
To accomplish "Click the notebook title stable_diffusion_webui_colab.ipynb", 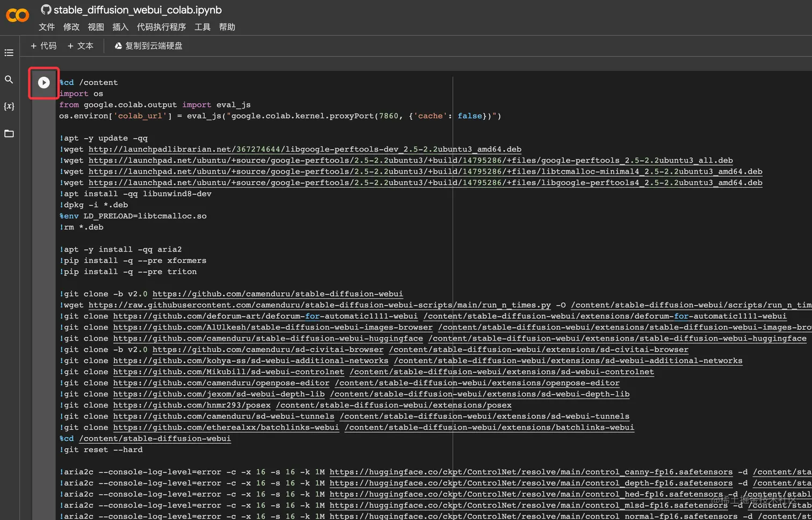I will [x=137, y=10].
